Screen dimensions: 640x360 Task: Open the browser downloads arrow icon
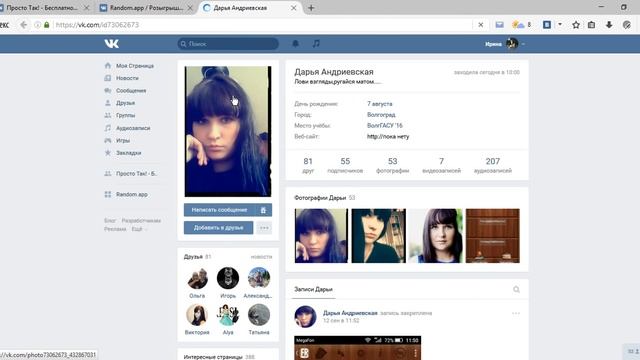pos(609,25)
